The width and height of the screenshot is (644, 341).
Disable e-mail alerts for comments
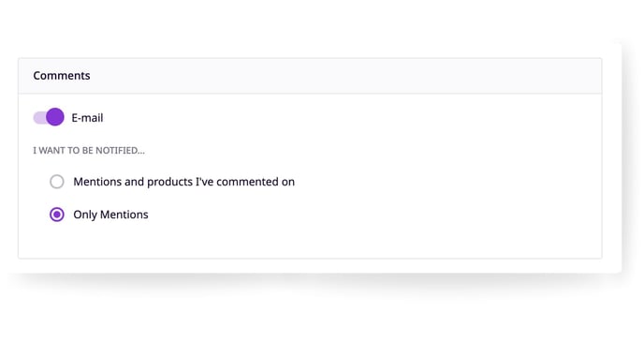pos(49,117)
